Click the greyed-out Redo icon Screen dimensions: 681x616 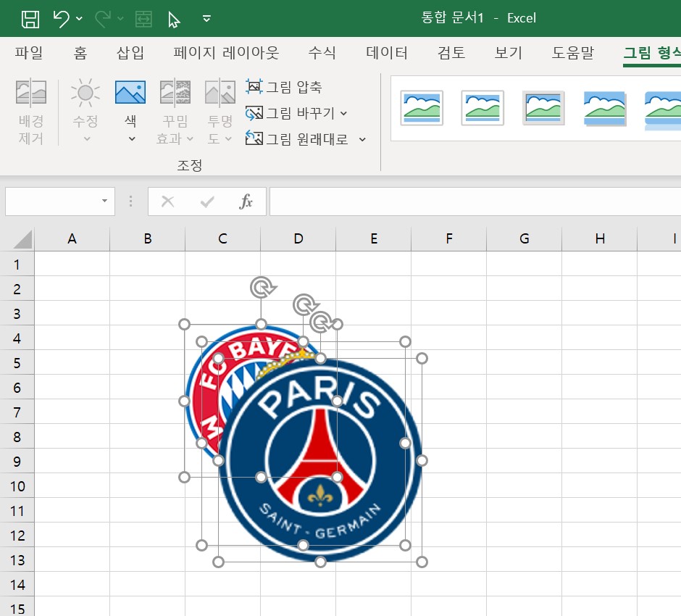coord(104,19)
